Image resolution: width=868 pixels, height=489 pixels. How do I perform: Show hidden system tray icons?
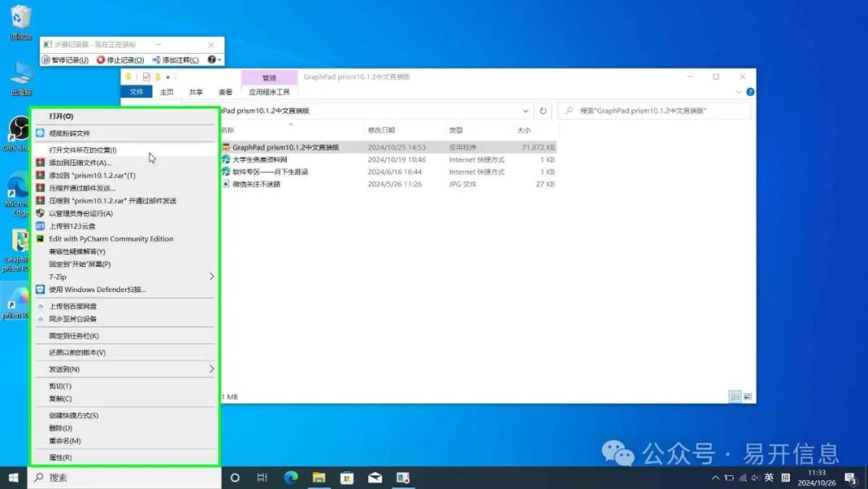coord(715,478)
